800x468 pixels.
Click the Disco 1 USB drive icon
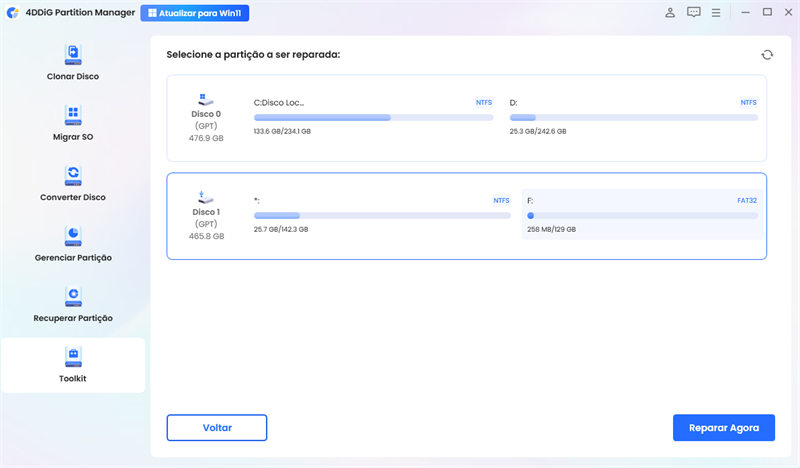coord(205,197)
